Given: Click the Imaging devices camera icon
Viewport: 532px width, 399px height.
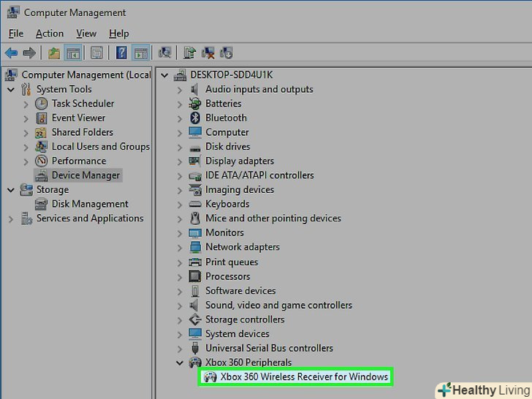Looking at the screenshot, I should 194,190.
